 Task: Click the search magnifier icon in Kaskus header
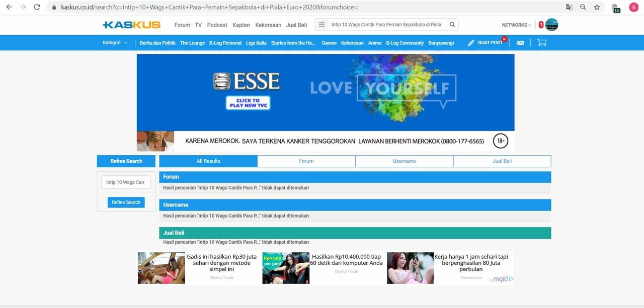(452, 25)
